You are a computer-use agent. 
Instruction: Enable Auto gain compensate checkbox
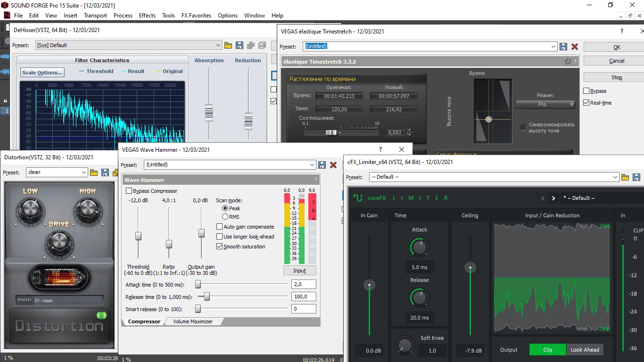point(219,227)
